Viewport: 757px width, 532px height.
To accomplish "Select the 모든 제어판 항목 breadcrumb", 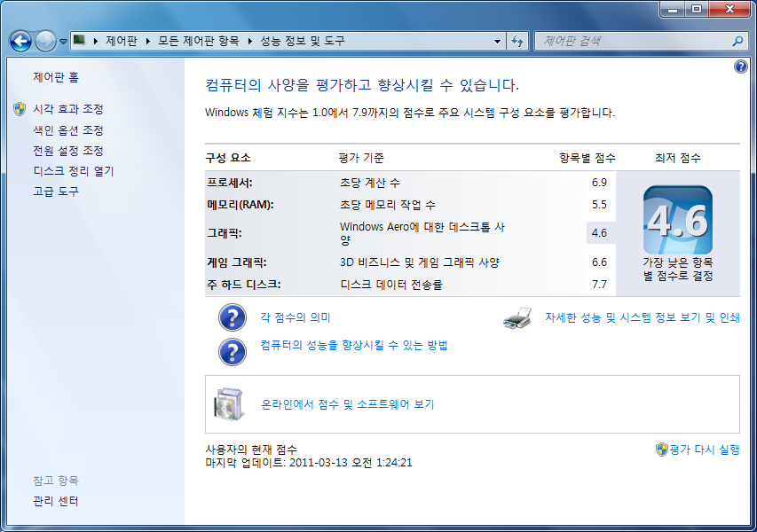I will coord(199,41).
